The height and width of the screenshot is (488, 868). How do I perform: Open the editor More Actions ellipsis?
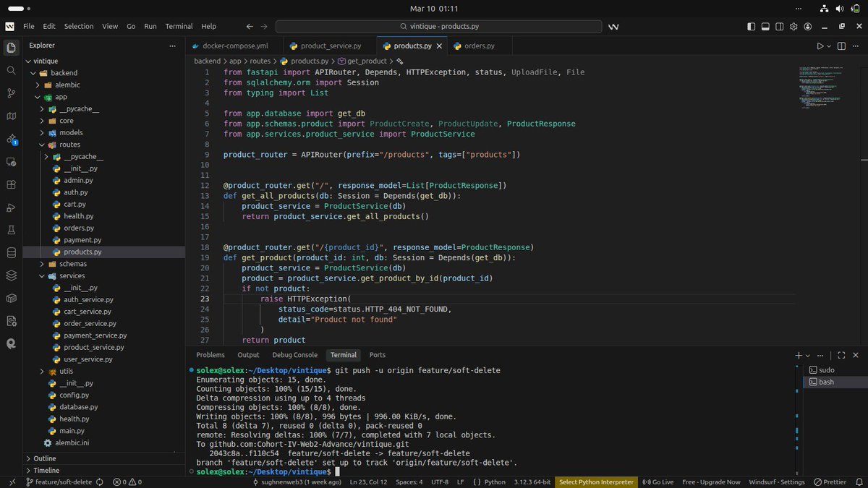click(x=856, y=46)
